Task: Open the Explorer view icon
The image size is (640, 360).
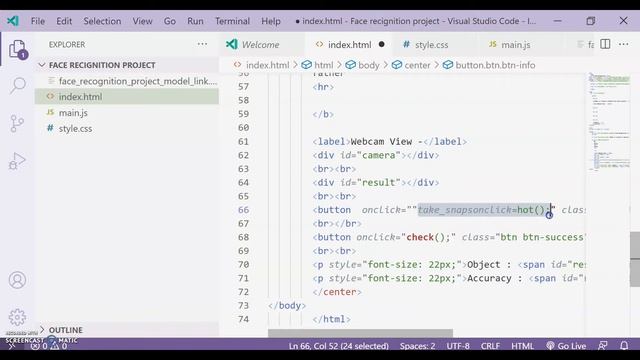Action: pyautogui.click(x=18, y=49)
